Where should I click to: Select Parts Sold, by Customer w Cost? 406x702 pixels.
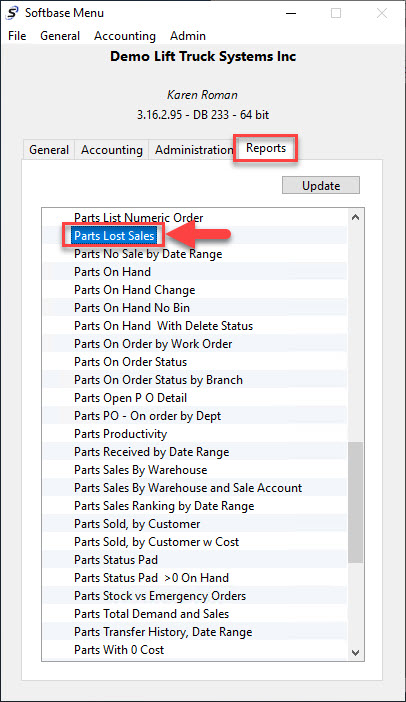(157, 542)
